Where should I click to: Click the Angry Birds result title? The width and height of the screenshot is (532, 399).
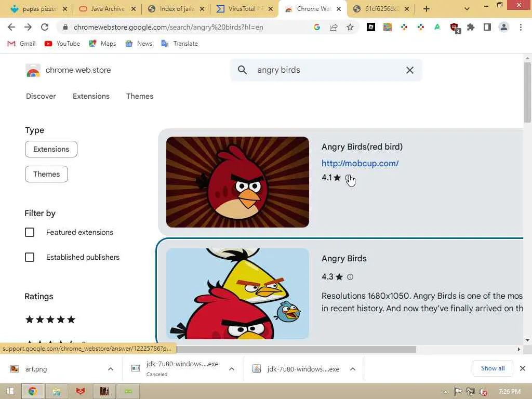click(x=344, y=259)
